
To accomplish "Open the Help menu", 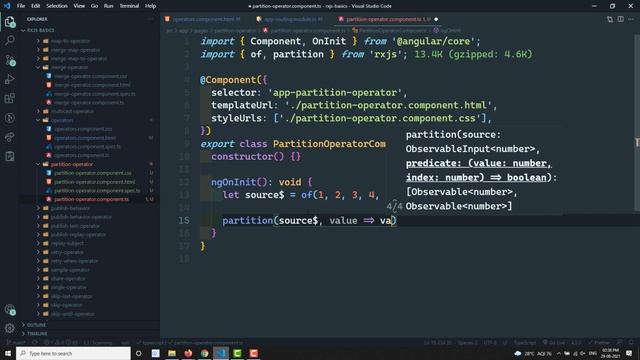I will (151, 6).
